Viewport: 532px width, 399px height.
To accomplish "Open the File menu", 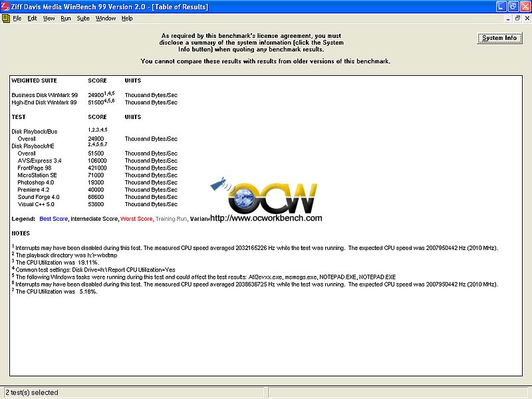I will coord(17,19).
